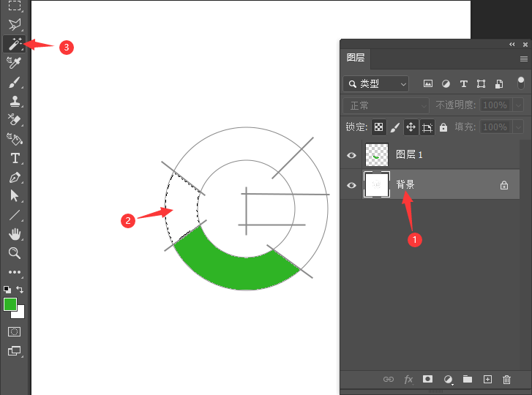This screenshot has width=532, height=395.
Task: Select the Polygonal Lasso tool
Action: pos(14,24)
